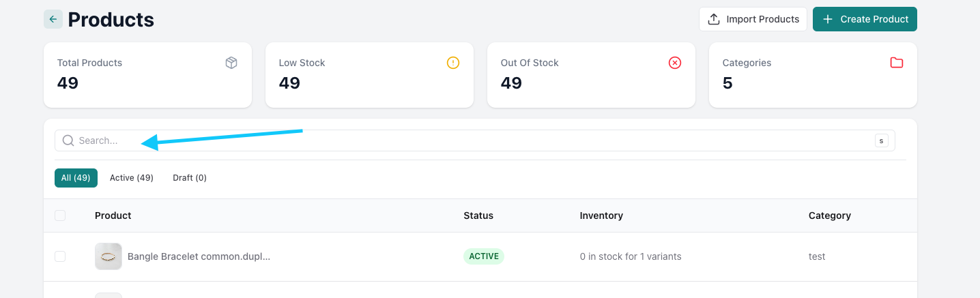Click the ACTIVE status badge

pyautogui.click(x=484, y=256)
